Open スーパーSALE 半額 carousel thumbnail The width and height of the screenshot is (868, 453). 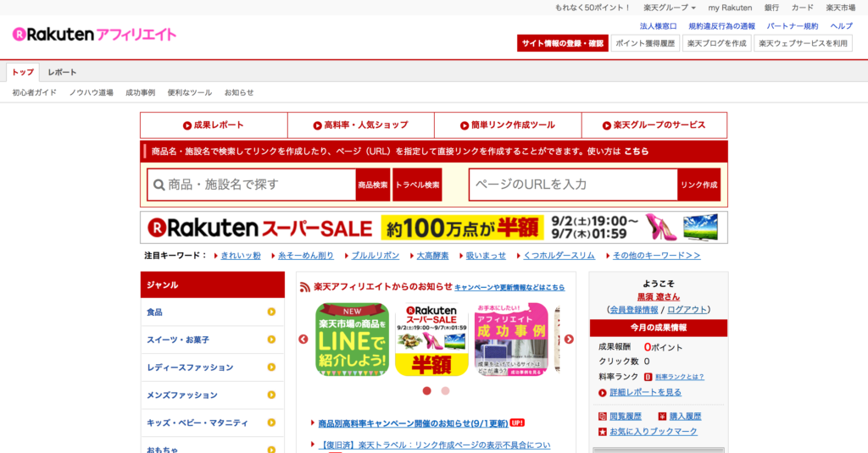pos(431,339)
